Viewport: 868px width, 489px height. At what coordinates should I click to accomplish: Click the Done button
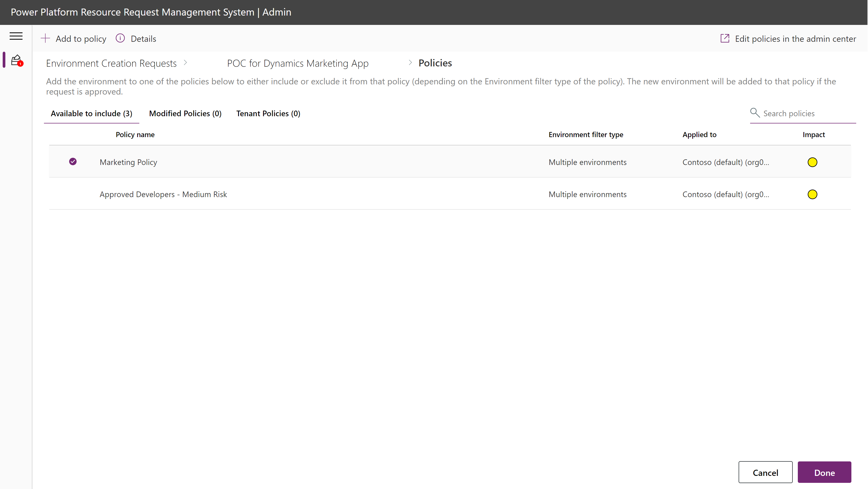coord(826,472)
